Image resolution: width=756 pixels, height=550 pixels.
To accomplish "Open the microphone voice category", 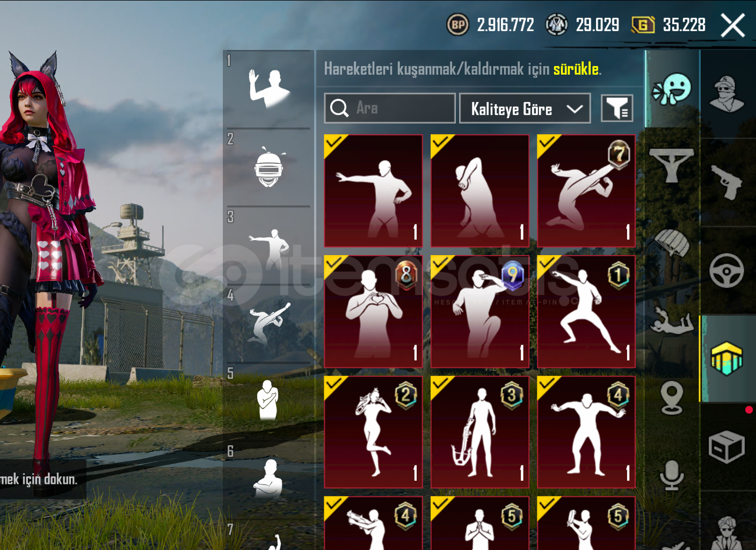I will (672, 475).
